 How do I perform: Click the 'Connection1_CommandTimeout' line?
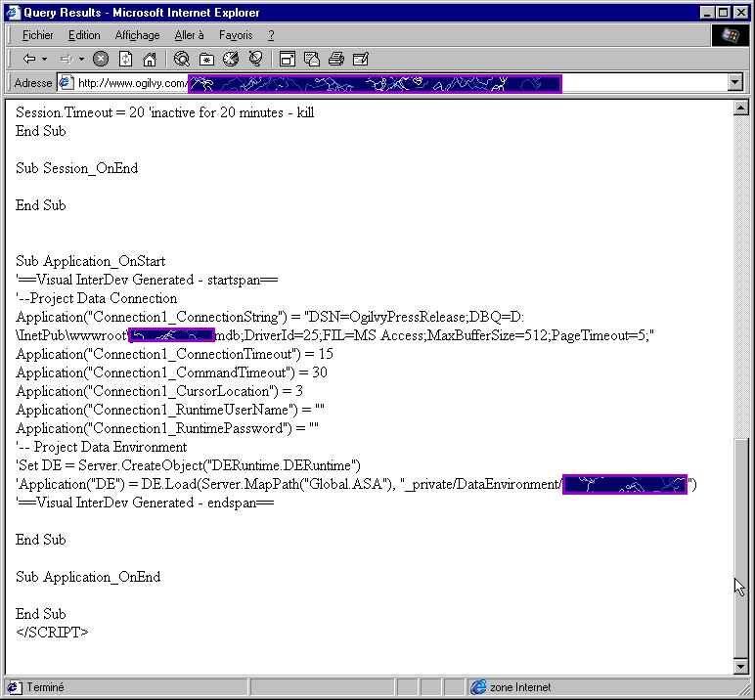point(171,372)
